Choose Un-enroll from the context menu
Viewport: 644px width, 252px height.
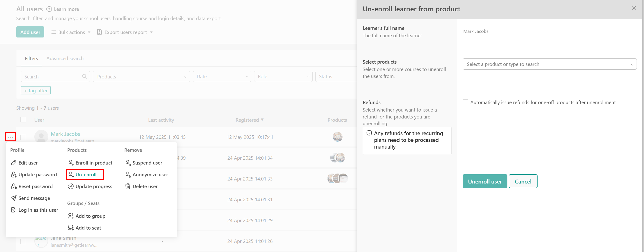point(86,175)
